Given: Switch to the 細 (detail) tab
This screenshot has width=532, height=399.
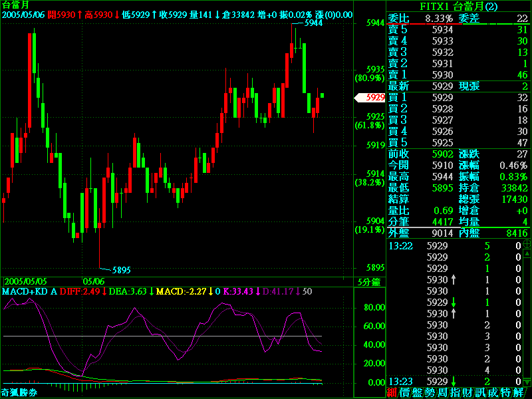Looking at the screenshot, I should coord(392,392).
